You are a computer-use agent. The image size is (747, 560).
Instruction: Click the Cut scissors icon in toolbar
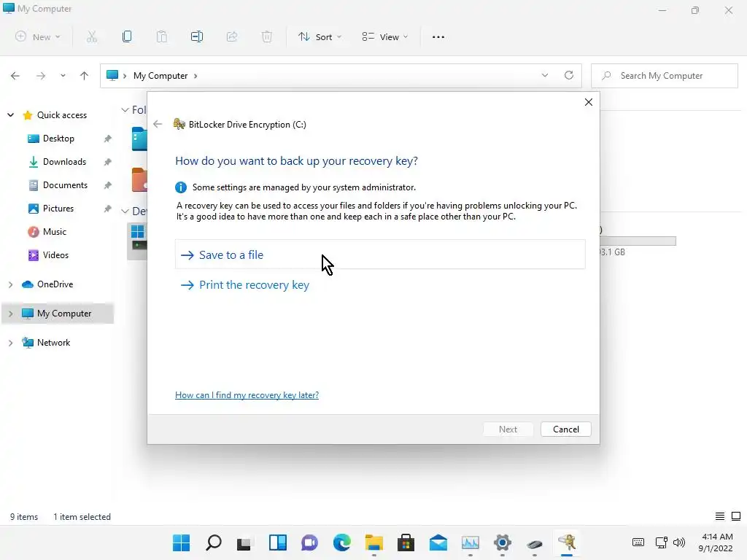tap(92, 36)
